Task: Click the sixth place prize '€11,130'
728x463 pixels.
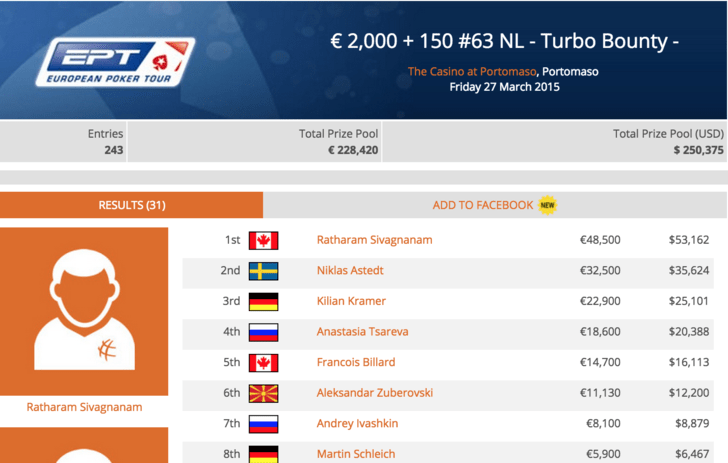Action: pos(600,393)
